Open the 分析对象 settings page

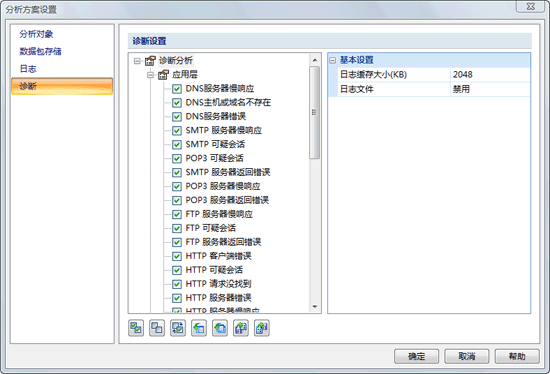[x=36, y=34]
